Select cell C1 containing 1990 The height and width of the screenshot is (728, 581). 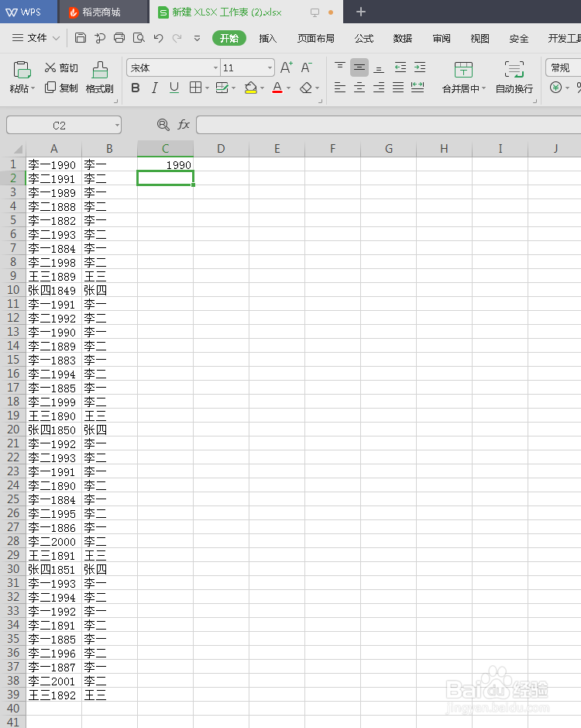tap(165, 164)
